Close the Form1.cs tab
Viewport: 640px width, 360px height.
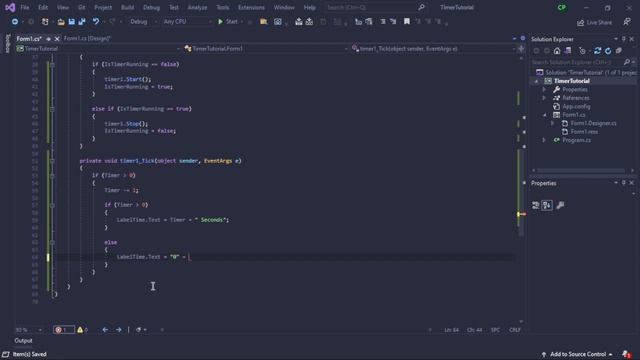coord(57,39)
